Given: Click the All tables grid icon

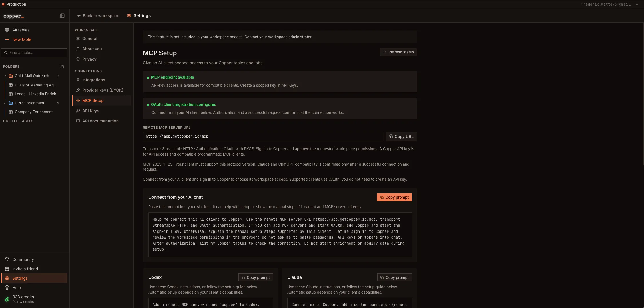Looking at the screenshot, I should 7,30.
